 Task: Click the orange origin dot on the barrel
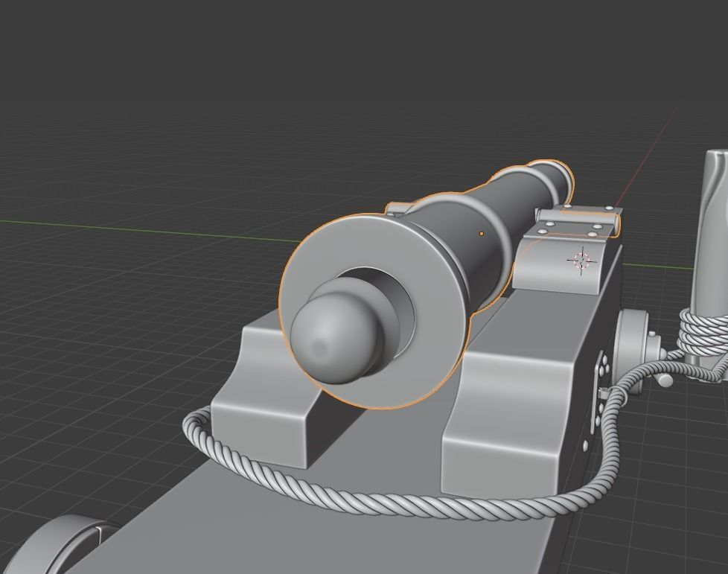(482, 234)
